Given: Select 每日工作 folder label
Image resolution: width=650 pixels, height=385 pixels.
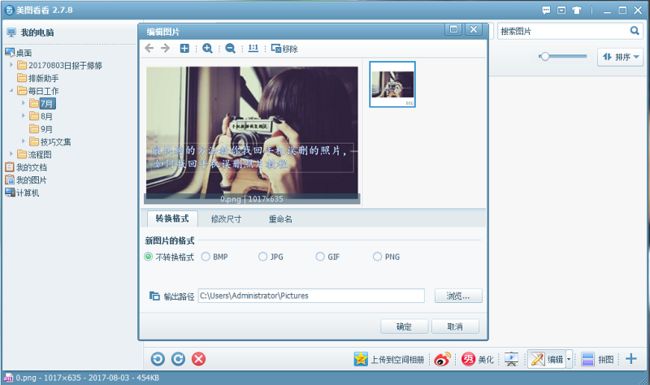Looking at the screenshot, I should point(44,91).
